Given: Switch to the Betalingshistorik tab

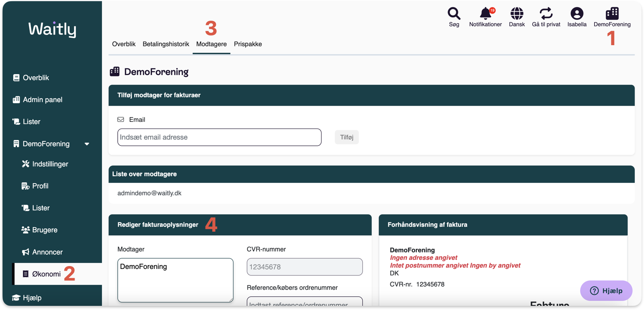Looking at the screenshot, I should coord(166,44).
